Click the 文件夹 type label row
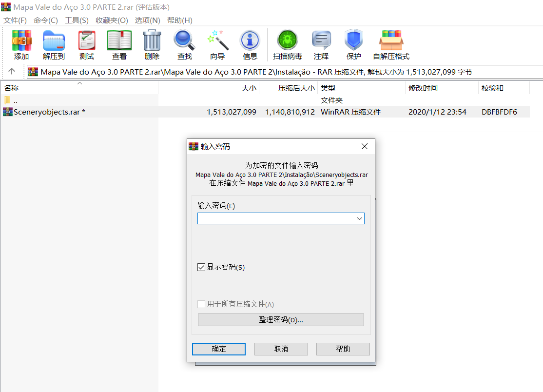 (x=331, y=100)
